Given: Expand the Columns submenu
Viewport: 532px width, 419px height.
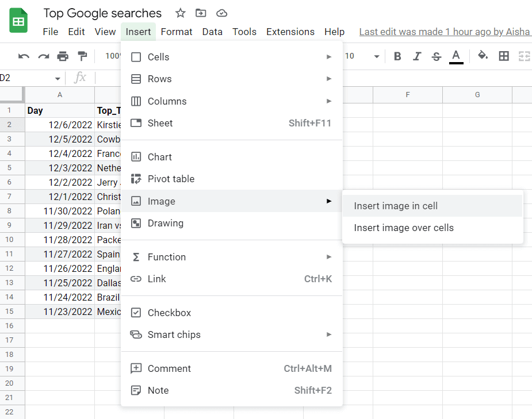Looking at the screenshot, I should pos(165,101).
